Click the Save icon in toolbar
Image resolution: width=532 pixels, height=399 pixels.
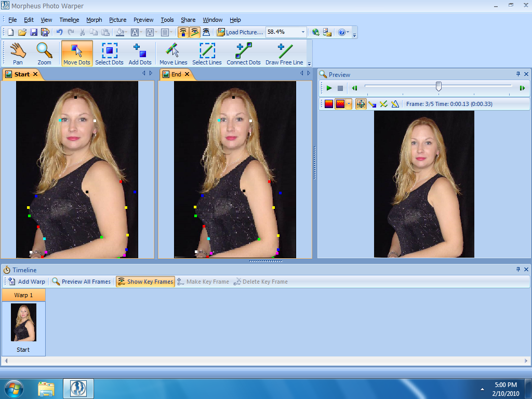(34, 32)
